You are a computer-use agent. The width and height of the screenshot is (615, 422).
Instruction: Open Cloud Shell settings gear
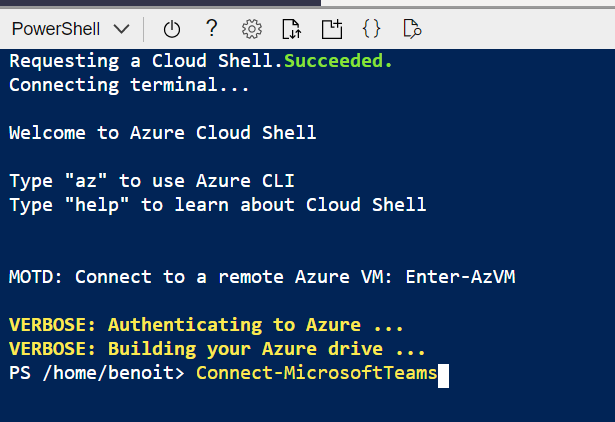252,29
